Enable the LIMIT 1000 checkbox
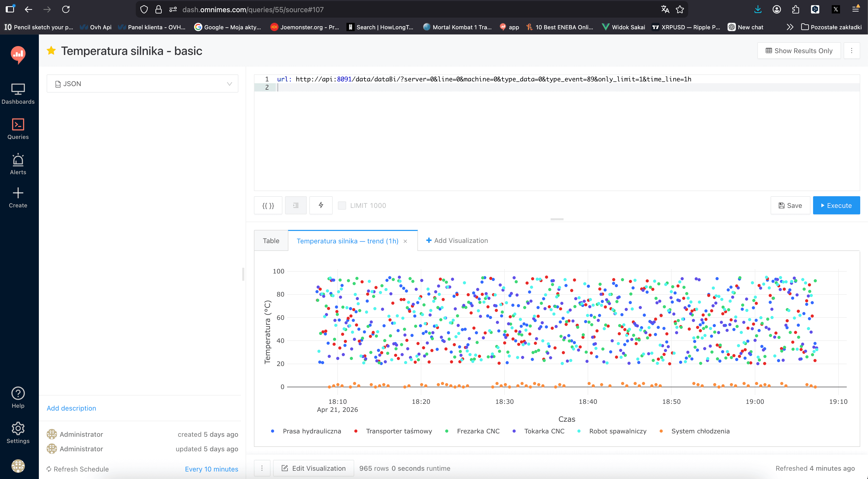This screenshot has width=868, height=479. click(342, 206)
